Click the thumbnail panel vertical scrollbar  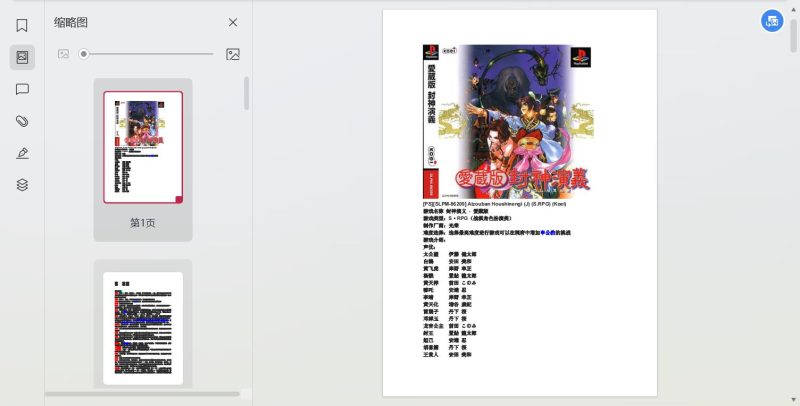(246, 93)
